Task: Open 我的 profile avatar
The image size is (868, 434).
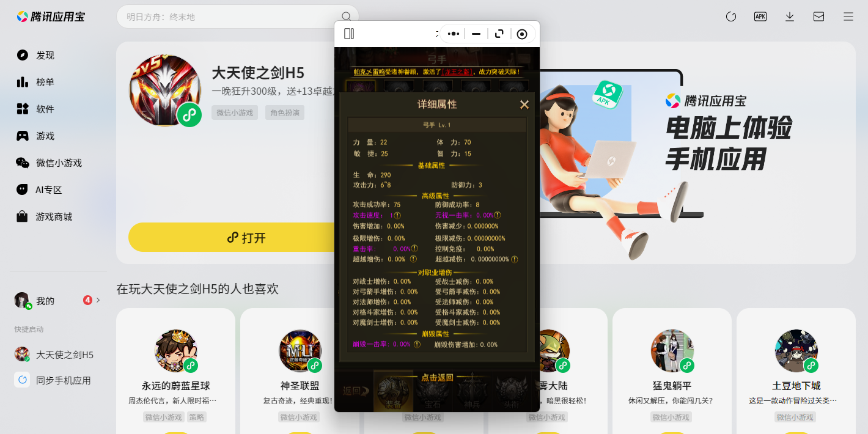Action: coord(23,300)
